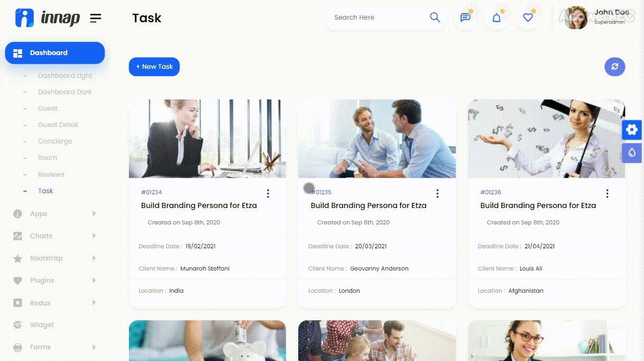Open three-dot menu on task #01235
The image size is (644, 361).
tap(437, 194)
